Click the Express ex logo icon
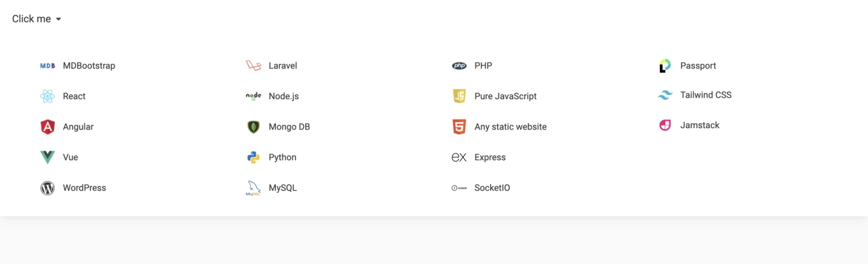868x264 pixels. point(459,157)
